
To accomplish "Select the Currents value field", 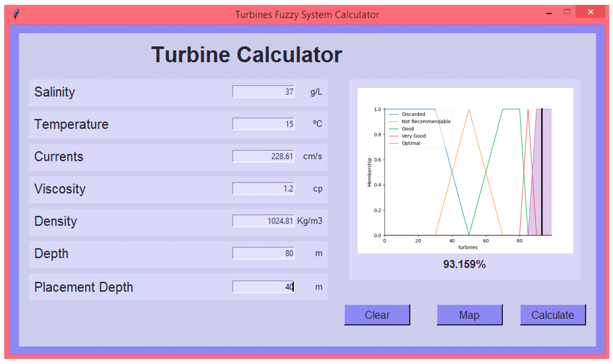I will coord(263,156).
